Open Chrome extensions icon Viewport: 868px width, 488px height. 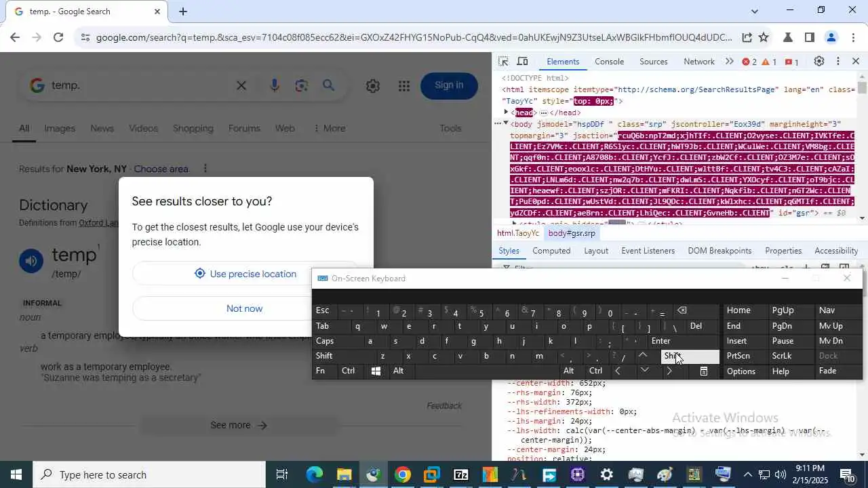(788, 37)
